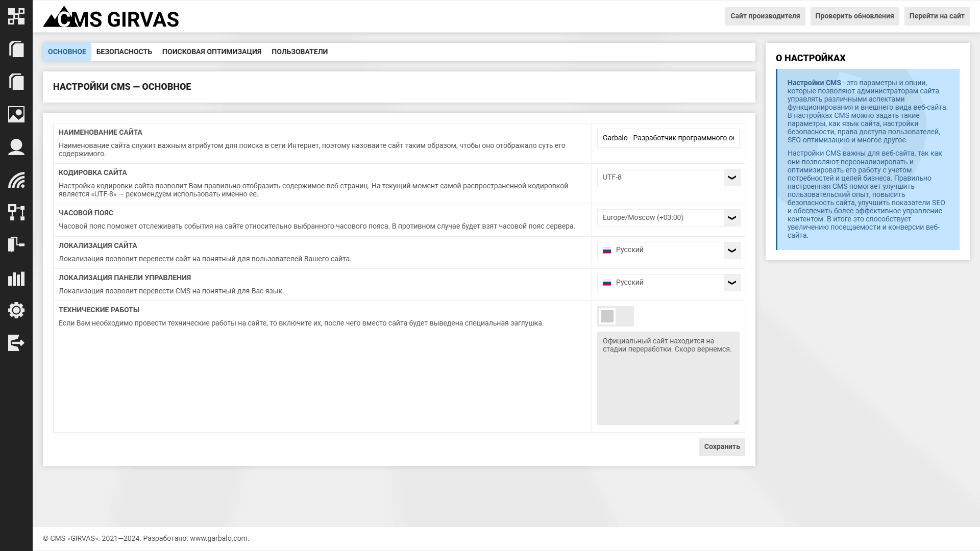
Task: Open the bar chart statistics icon
Action: coord(16,278)
